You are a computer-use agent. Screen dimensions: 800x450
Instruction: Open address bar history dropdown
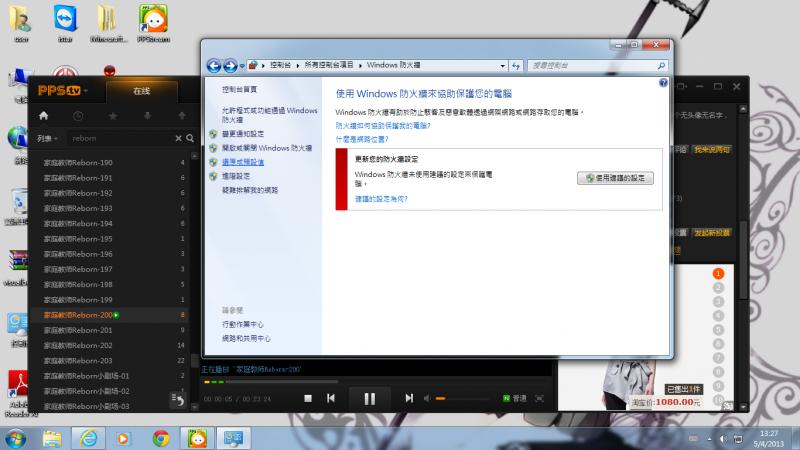[x=503, y=66]
